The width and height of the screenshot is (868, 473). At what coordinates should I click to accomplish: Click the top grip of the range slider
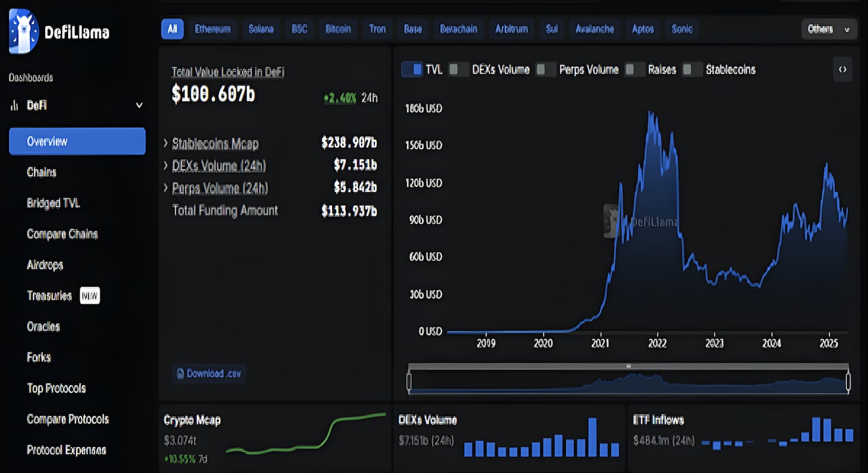tap(629, 366)
